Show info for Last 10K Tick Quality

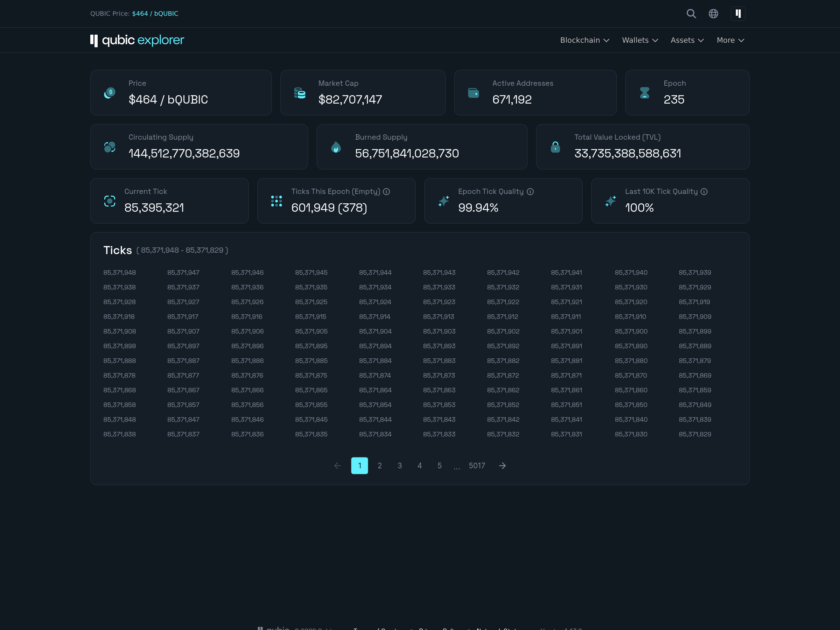point(704,192)
